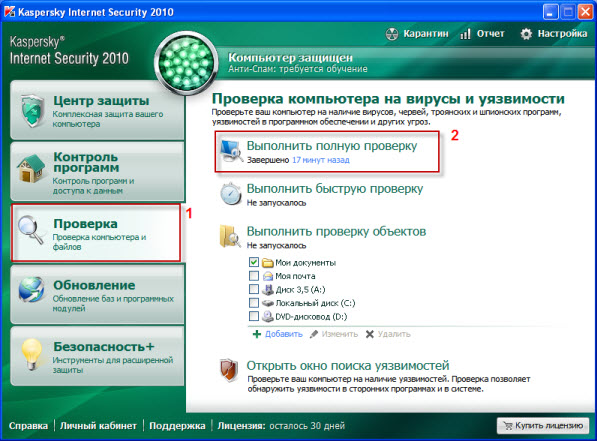Check the DVD-дисковод (D:) checkbox
Image resolution: width=597 pixels, height=441 pixels.
click(254, 316)
